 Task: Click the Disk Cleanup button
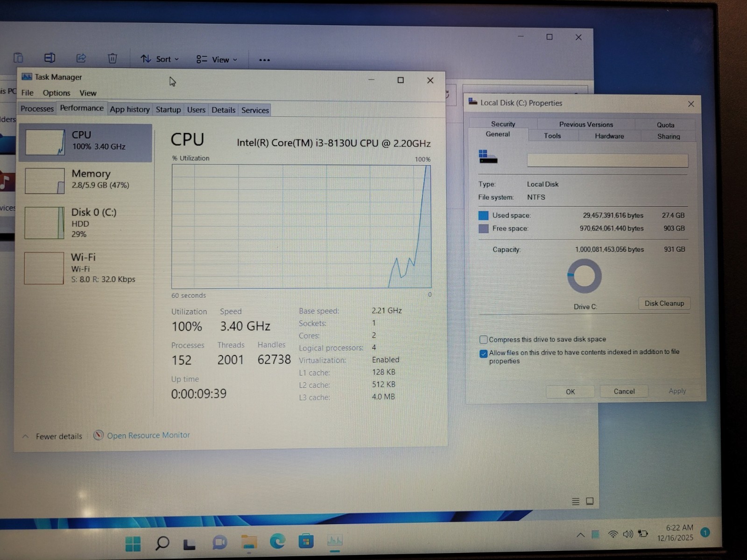pyautogui.click(x=664, y=303)
